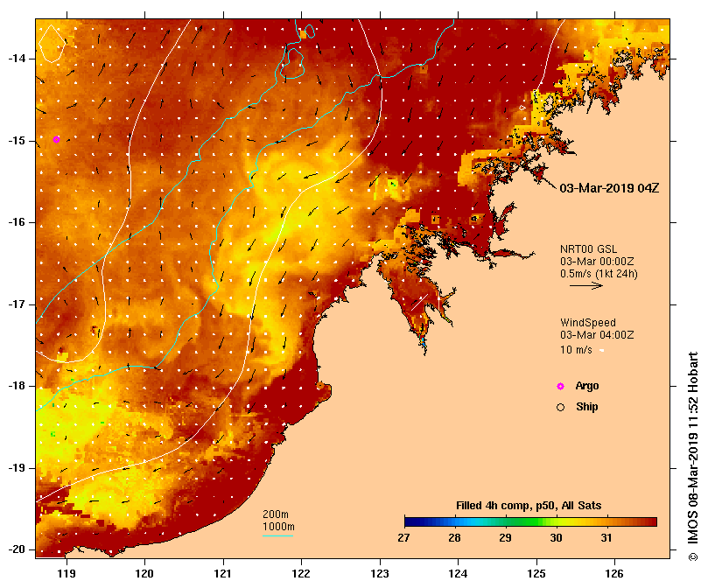The height and width of the screenshot is (588, 708).
Task: Click the WindSpeed label
Action: (x=588, y=323)
